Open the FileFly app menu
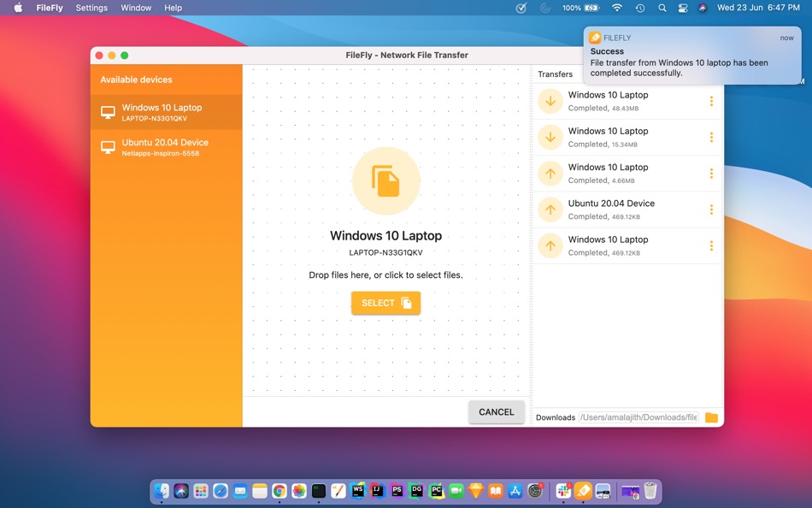Image resolution: width=812 pixels, height=508 pixels. [50, 8]
